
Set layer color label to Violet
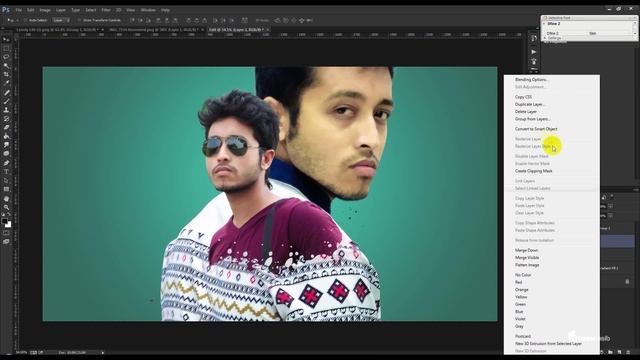tap(520, 319)
